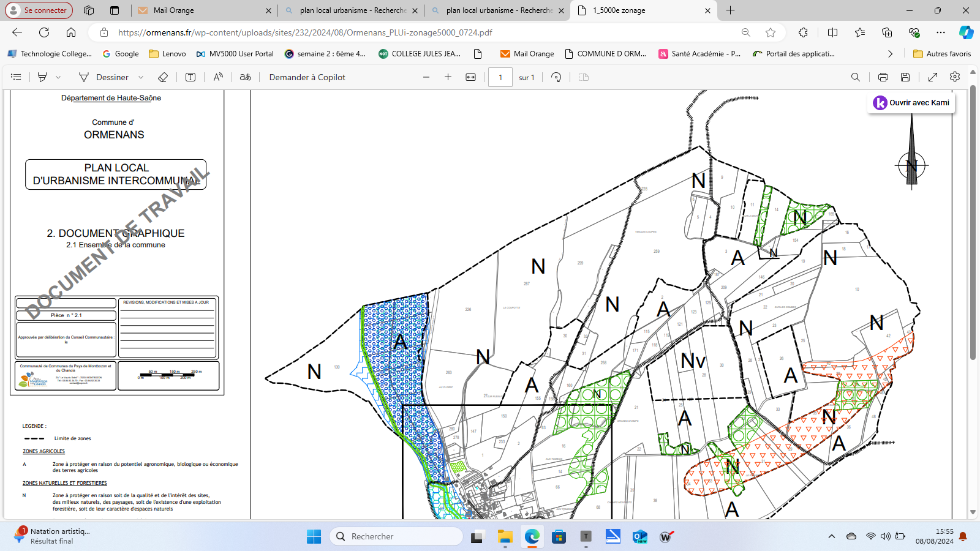The image size is (980, 551).
Task: Open a new browser tab
Action: [x=730, y=10]
